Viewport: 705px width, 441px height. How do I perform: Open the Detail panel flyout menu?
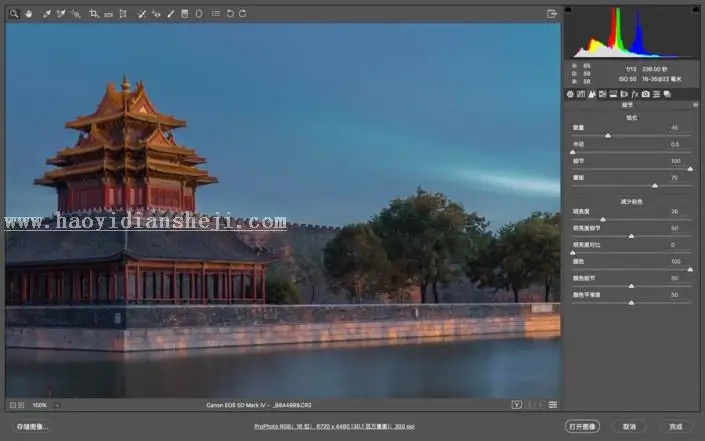click(x=695, y=105)
